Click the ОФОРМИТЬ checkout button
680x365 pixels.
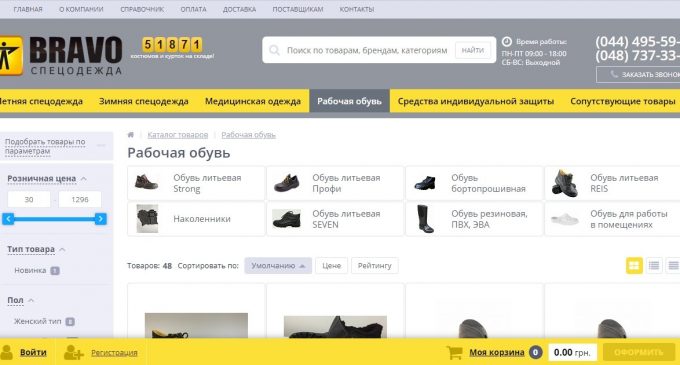click(639, 352)
